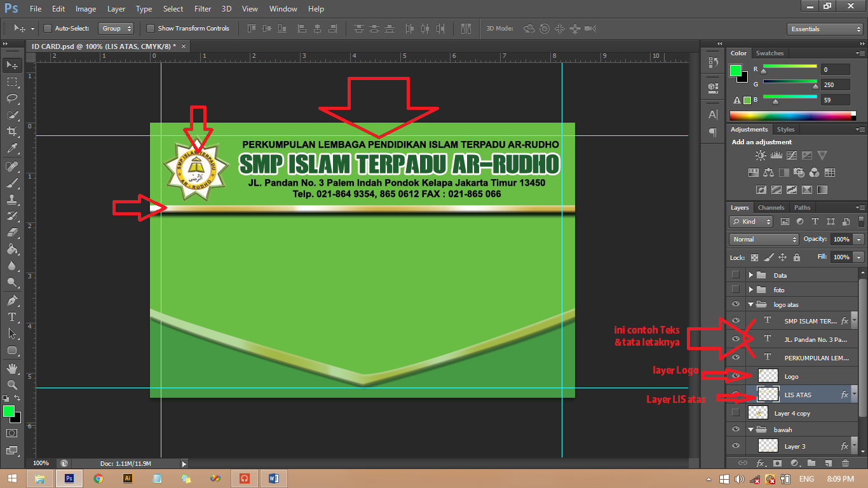Select the Zoom tool
Screen dimensions: 868x488
[x=12, y=385]
